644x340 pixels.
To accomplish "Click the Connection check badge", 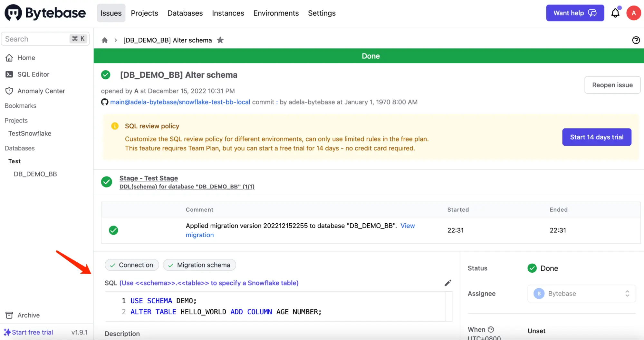I will click(x=132, y=265).
